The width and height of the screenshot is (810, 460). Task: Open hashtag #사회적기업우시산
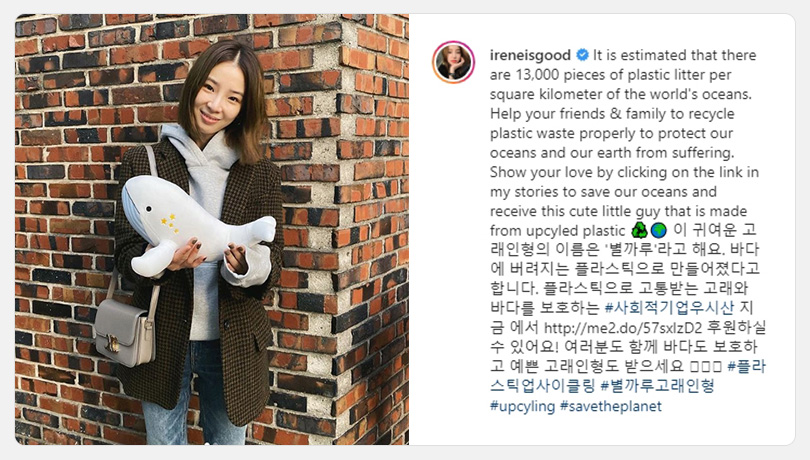[x=669, y=308]
